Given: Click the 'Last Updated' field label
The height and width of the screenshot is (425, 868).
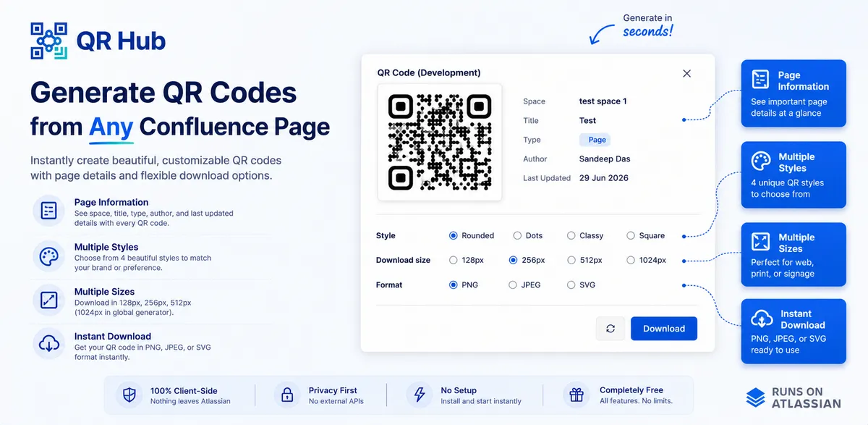Looking at the screenshot, I should point(547,178).
